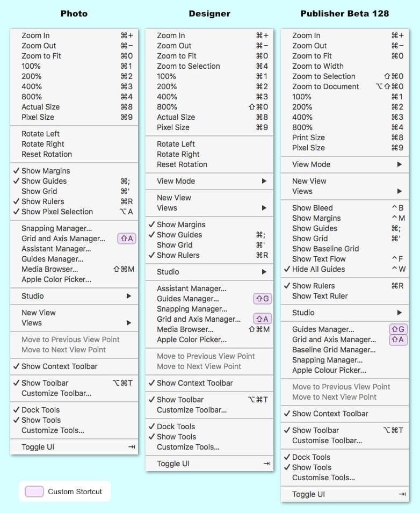The height and width of the screenshot is (513, 420).
Task: Expand Studio submenu in Photo menu
Action: [x=74, y=296]
